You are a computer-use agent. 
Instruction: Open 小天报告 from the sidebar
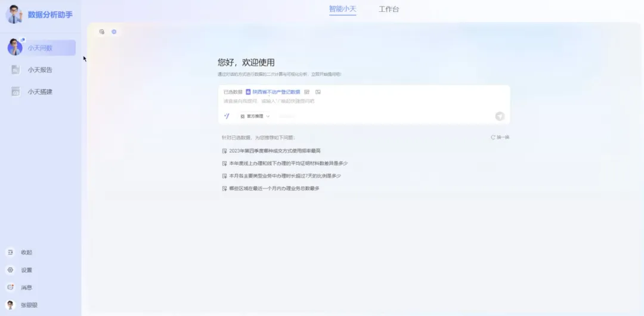[x=39, y=70]
